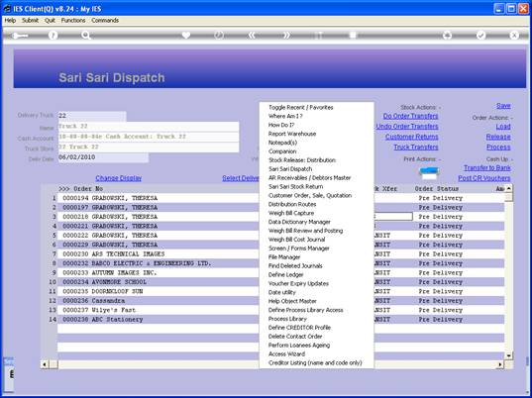Click the double left arrow icon
The image size is (532, 398).
[252, 36]
